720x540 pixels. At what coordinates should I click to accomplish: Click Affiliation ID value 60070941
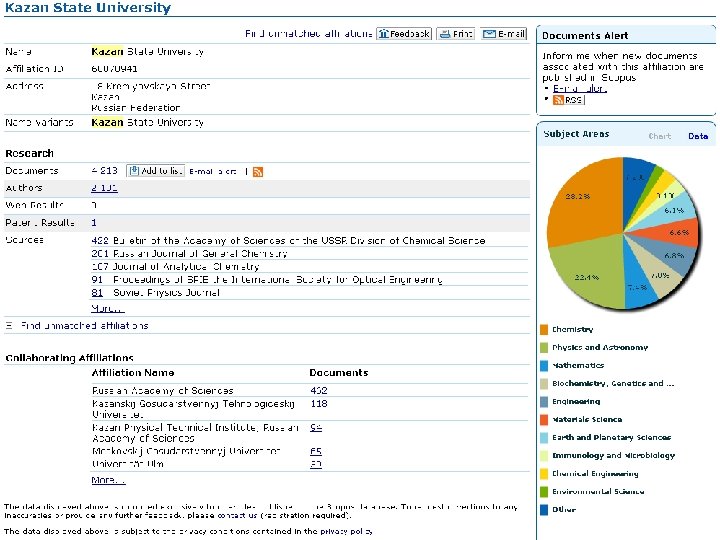pyautogui.click(x=114, y=69)
